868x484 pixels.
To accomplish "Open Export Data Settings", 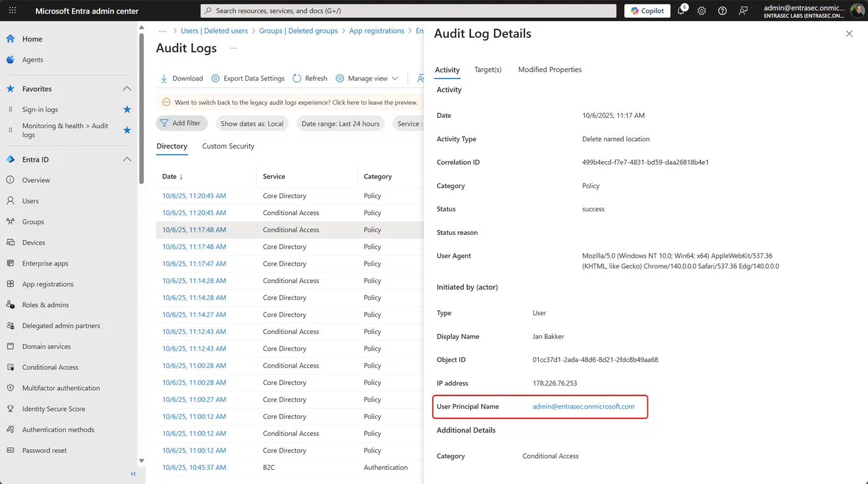I will coord(248,78).
